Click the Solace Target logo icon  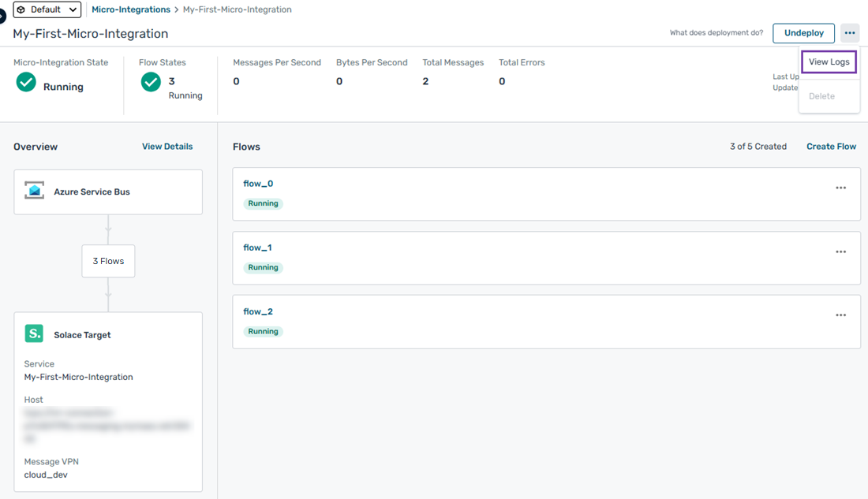[x=34, y=333]
